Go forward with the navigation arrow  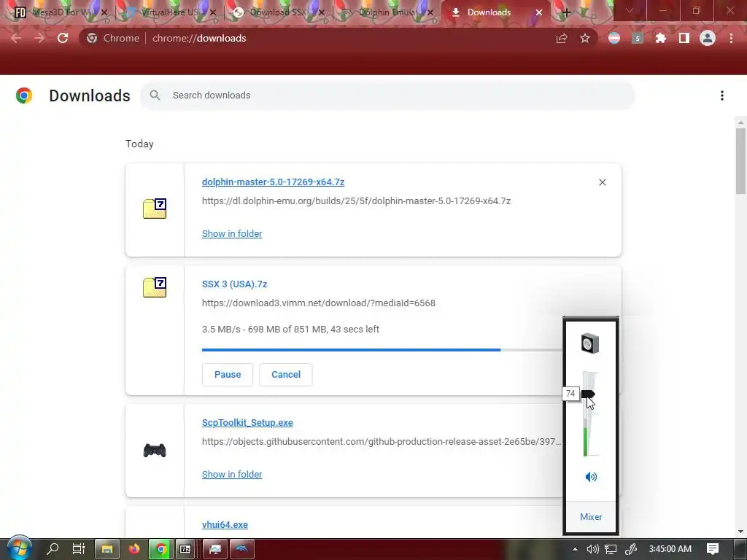[x=39, y=38]
